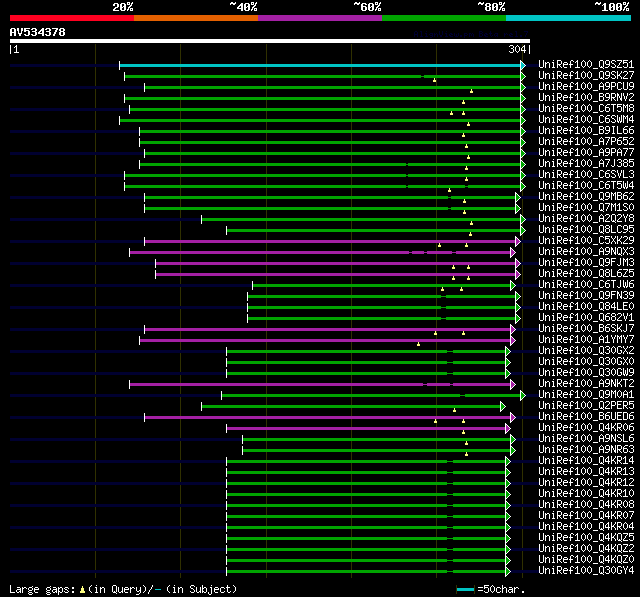Select the UniRef100_Q682V1 label
The width and height of the screenshot is (640, 597).
point(586,318)
